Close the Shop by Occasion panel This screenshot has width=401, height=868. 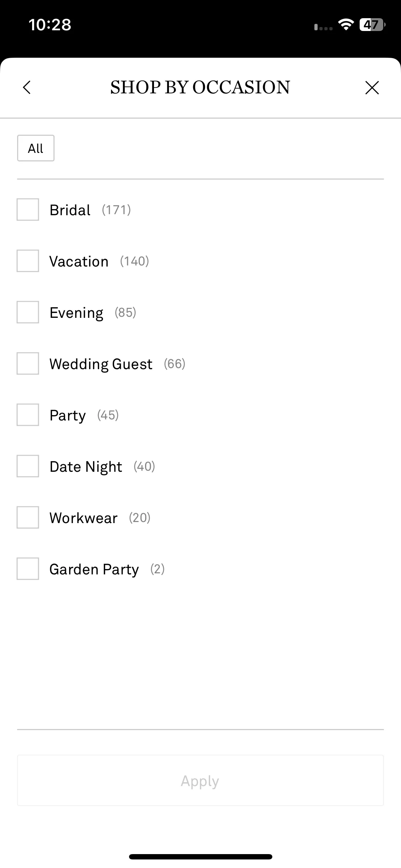[372, 87]
